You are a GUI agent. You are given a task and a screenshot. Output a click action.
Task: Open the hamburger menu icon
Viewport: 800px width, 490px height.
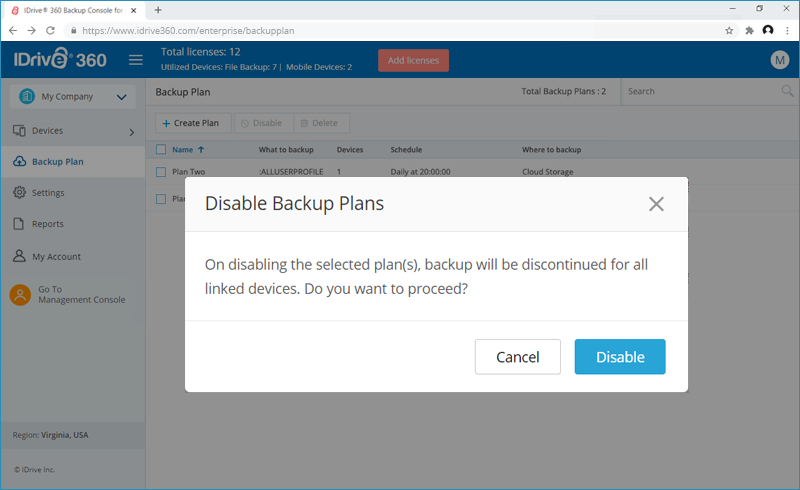coord(136,60)
